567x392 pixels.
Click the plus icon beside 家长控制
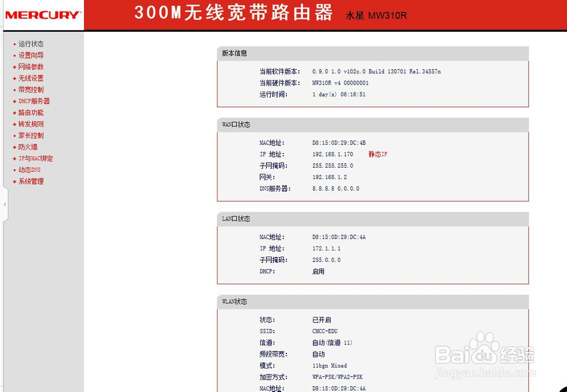coord(14,135)
